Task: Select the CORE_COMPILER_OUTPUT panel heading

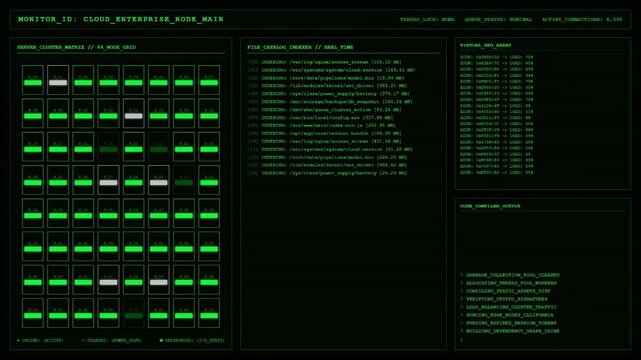Action: [x=490, y=206]
